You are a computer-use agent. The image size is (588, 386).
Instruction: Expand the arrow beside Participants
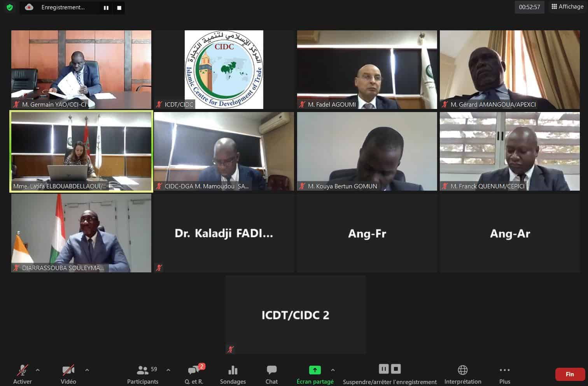coord(168,370)
